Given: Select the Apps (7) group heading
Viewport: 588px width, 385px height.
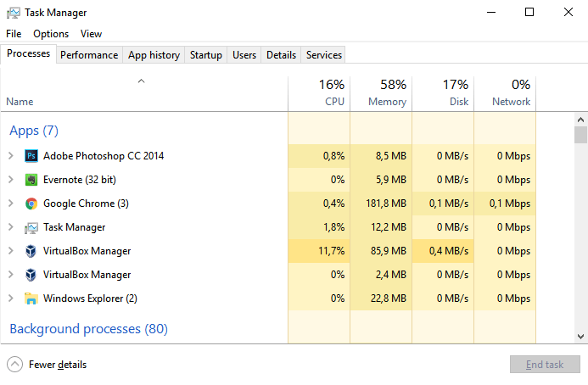Looking at the screenshot, I should 34,131.
